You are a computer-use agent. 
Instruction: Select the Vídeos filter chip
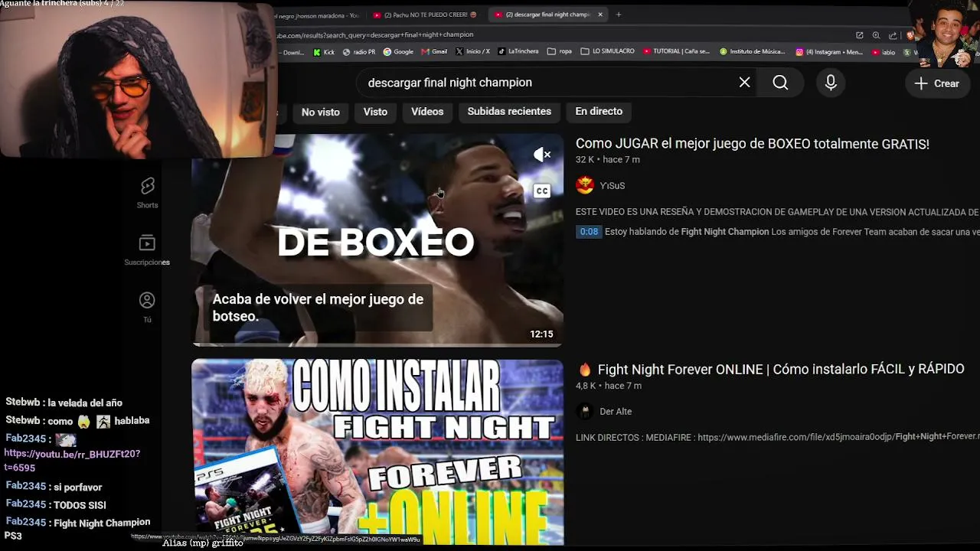click(427, 112)
